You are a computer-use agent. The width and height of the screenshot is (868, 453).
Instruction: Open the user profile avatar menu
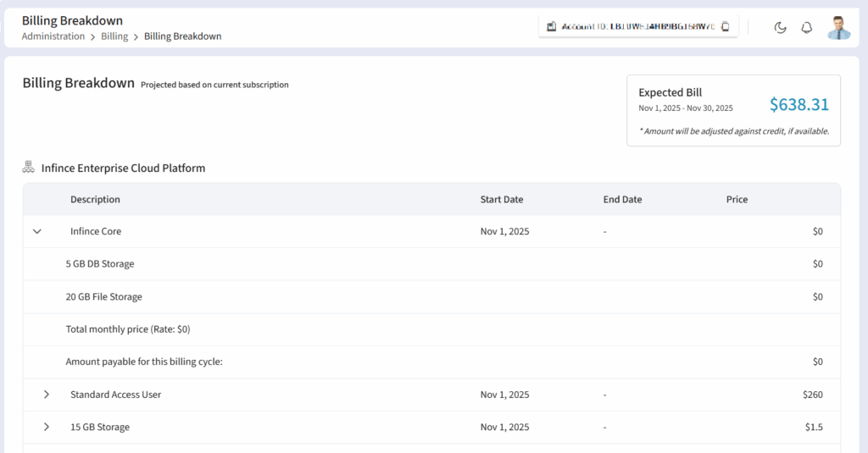pos(838,27)
